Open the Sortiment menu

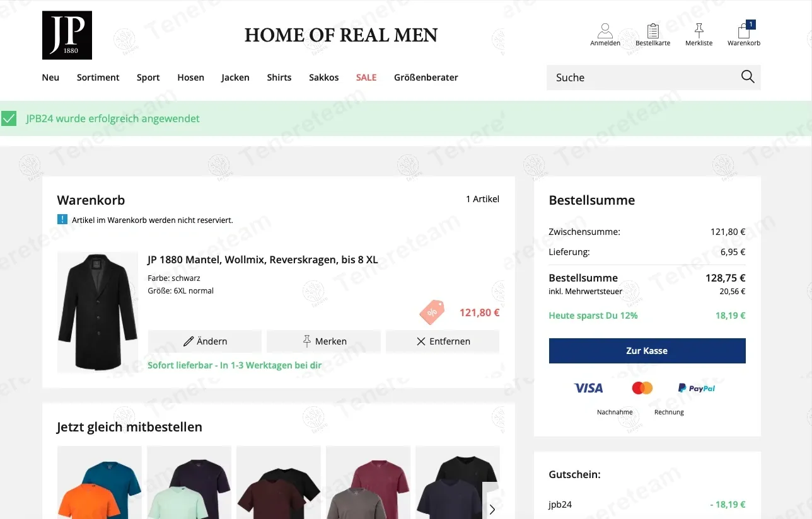[98, 77]
